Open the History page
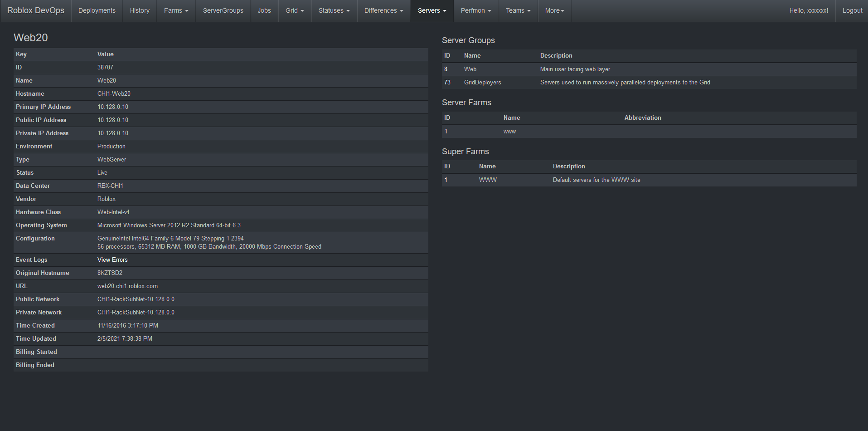The width and height of the screenshot is (868, 431). 140,10
